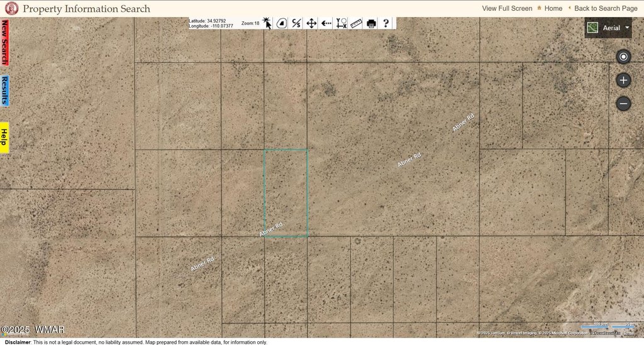Activate the polygon shape selection tool
Image resolution: width=644 pixels, height=345 pixels.
click(x=282, y=23)
